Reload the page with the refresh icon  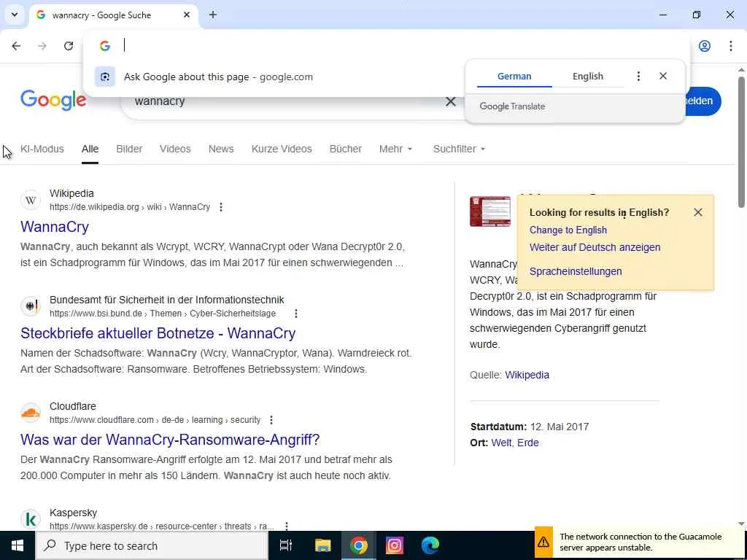69,46
